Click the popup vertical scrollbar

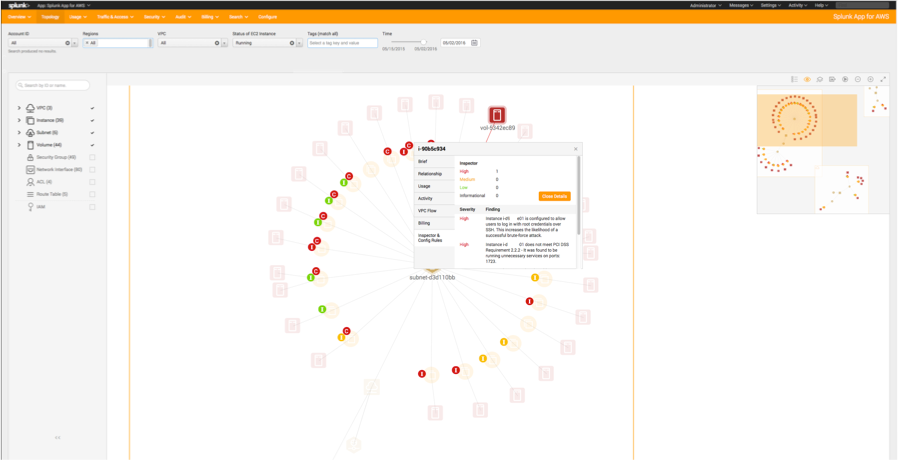coord(579,195)
